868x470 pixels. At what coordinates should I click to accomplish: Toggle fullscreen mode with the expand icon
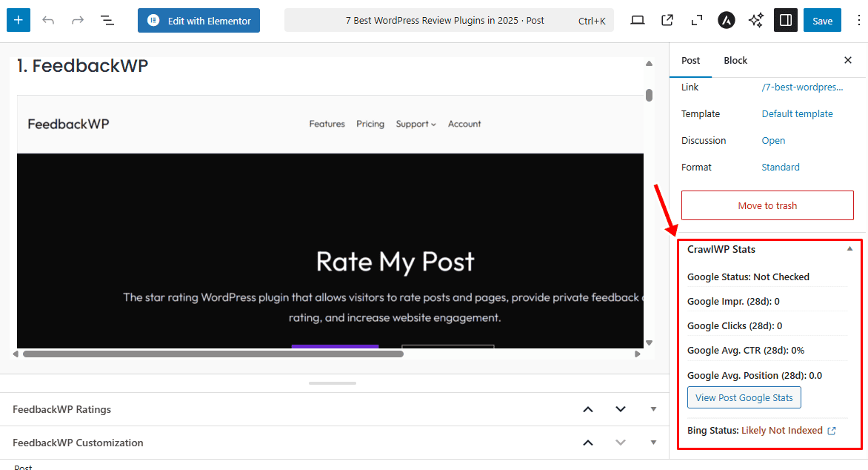[696, 20]
